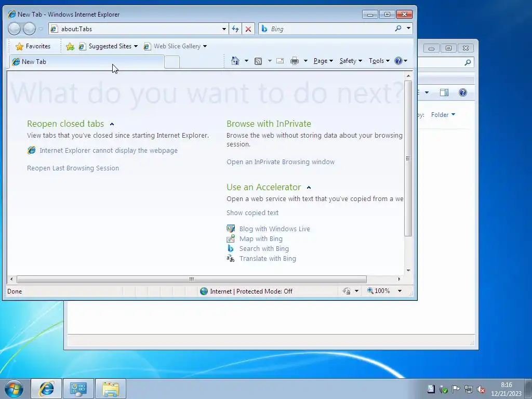Click the Translate with Bing icon
The width and height of the screenshot is (532, 399).
pos(231,259)
